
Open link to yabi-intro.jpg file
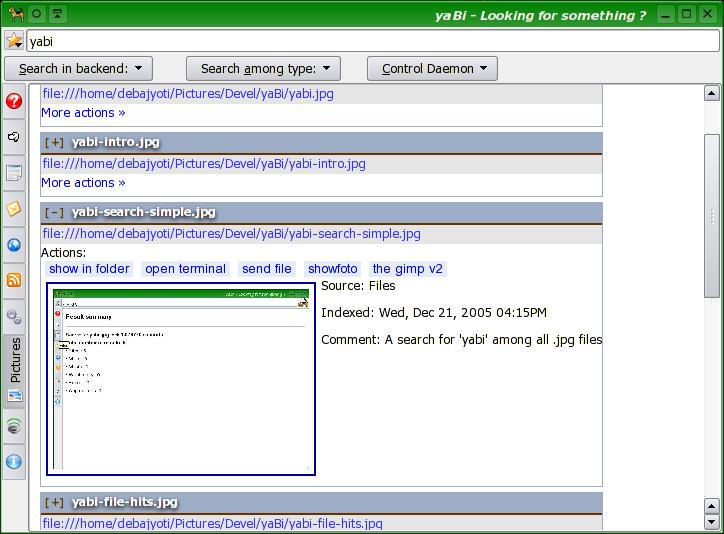coord(204,164)
